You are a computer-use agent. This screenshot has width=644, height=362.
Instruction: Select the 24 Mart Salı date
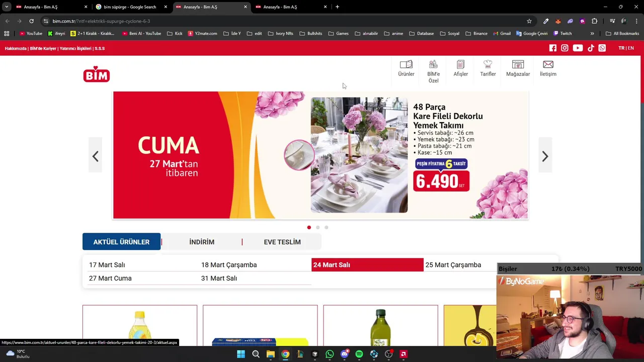pyautogui.click(x=367, y=265)
